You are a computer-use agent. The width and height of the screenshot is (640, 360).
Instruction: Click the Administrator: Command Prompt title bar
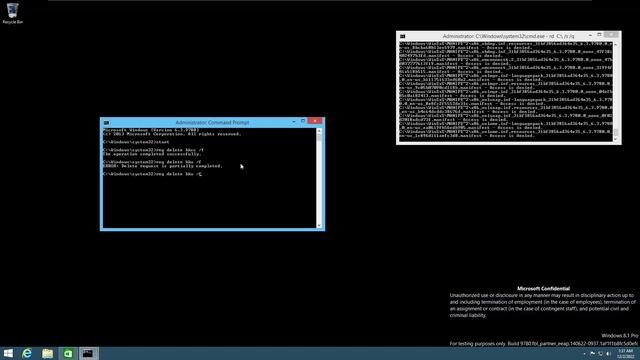212,122
